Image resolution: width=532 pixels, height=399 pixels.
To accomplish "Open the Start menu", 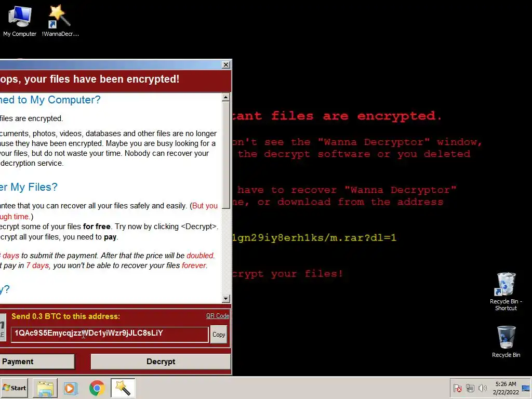I will [14, 388].
